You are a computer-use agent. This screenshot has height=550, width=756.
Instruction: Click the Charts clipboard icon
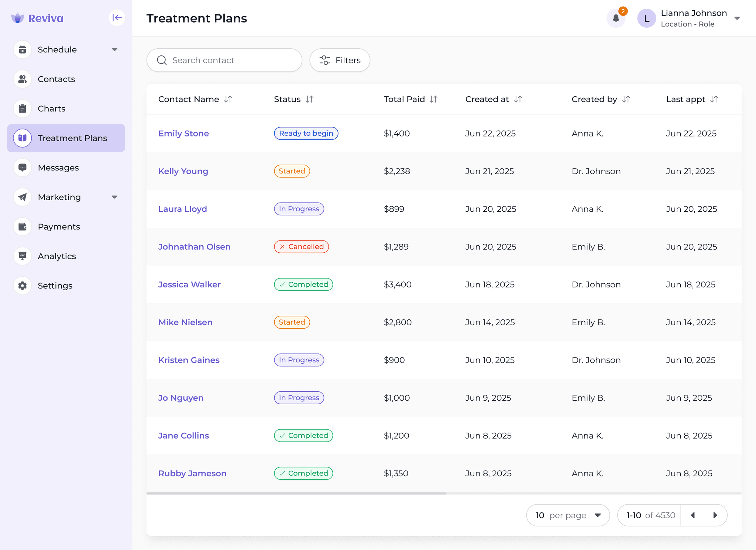pos(23,108)
